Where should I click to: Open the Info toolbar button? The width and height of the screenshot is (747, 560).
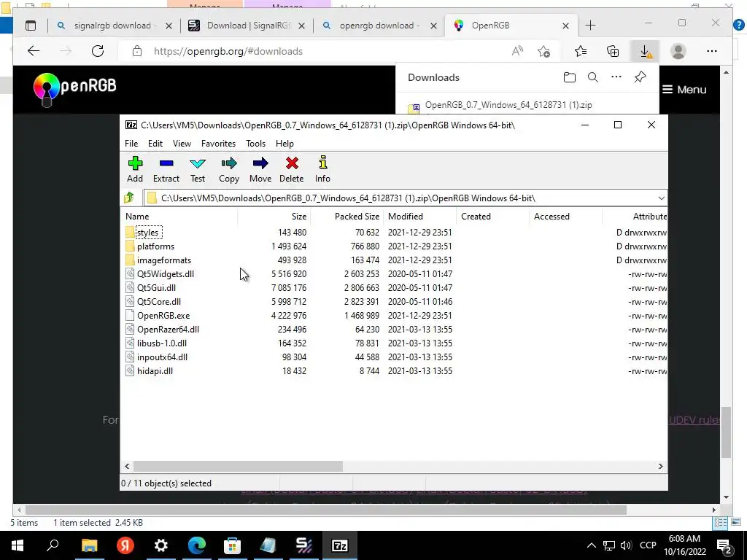(x=322, y=169)
